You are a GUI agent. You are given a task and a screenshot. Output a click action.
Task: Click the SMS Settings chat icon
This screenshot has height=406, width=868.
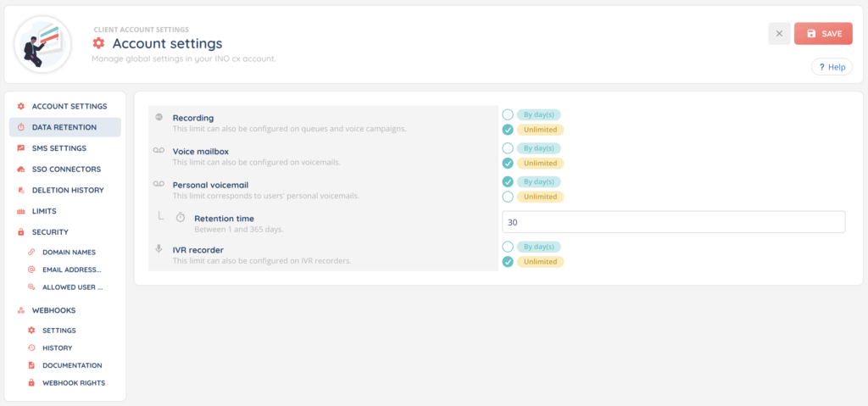pyautogui.click(x=21, y=148)
